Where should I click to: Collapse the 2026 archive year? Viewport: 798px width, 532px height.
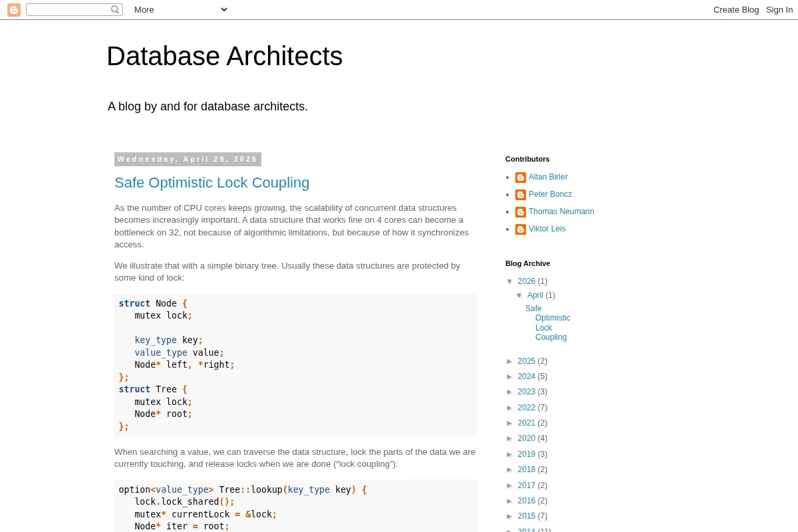pyautogui.click(x=510, y=282)
